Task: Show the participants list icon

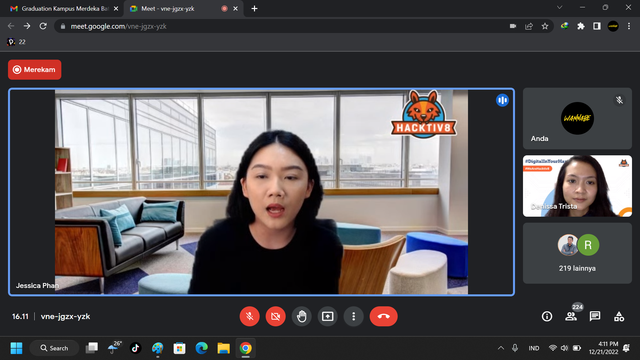Action: click(x=571, y=316)
